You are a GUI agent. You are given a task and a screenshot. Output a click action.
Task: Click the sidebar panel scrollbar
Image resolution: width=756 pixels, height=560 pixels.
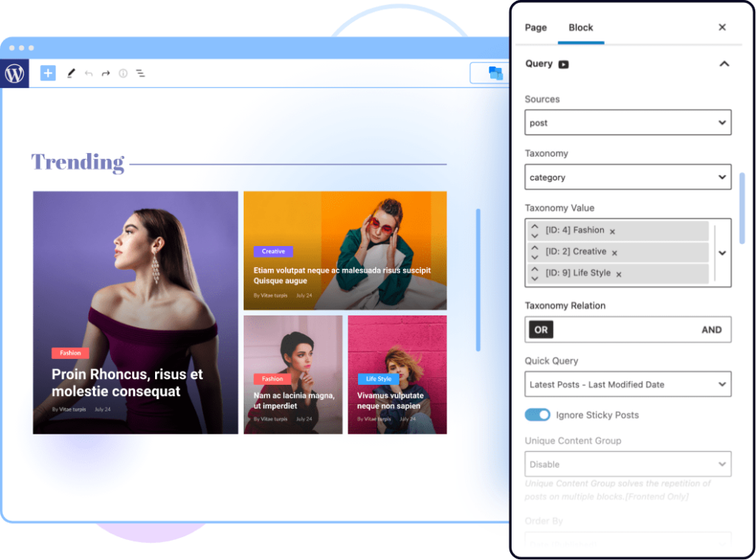(x=742, y=208)
